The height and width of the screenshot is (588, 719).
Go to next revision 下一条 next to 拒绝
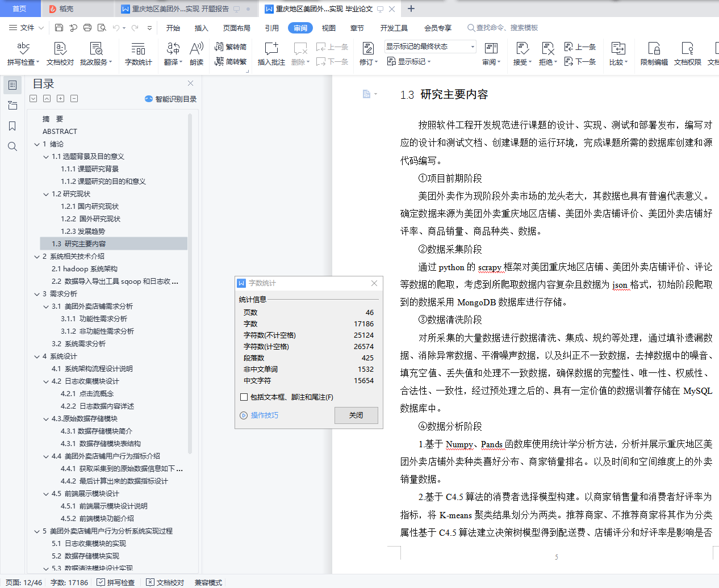[x=580, y=62]
